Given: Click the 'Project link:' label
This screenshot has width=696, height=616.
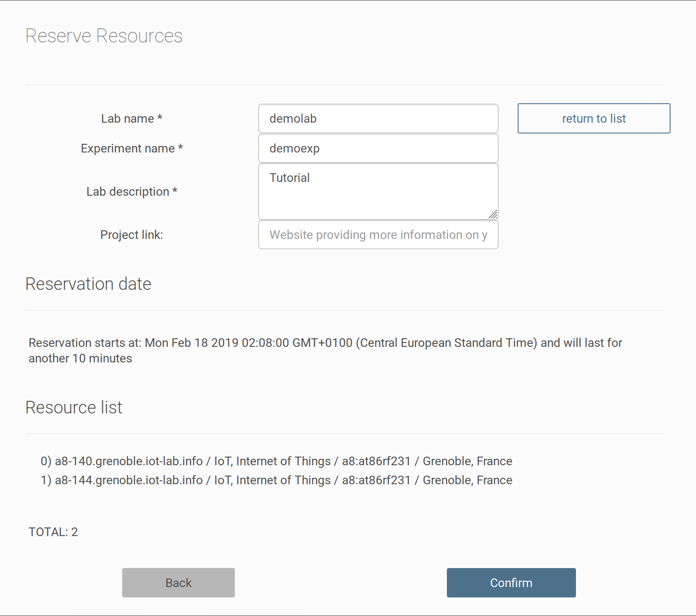Looking at the screenshot, I should (131, 235).
